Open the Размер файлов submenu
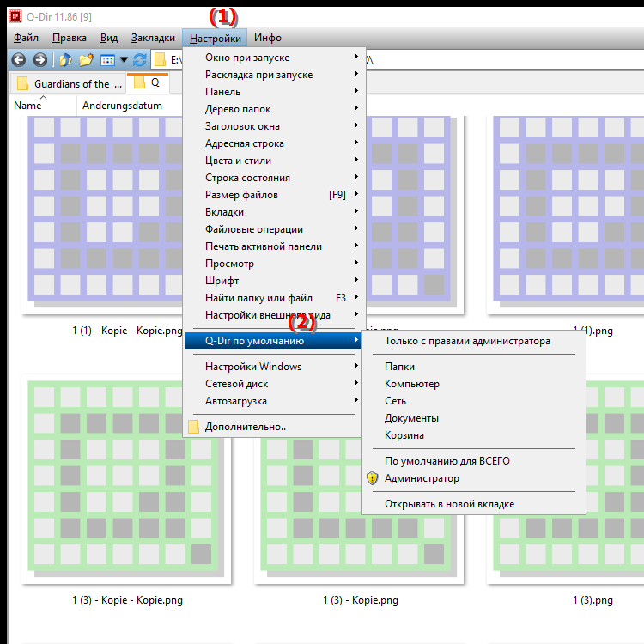This screenshot has width=644, height=644. pyautogui.click(x=273, y=195)
